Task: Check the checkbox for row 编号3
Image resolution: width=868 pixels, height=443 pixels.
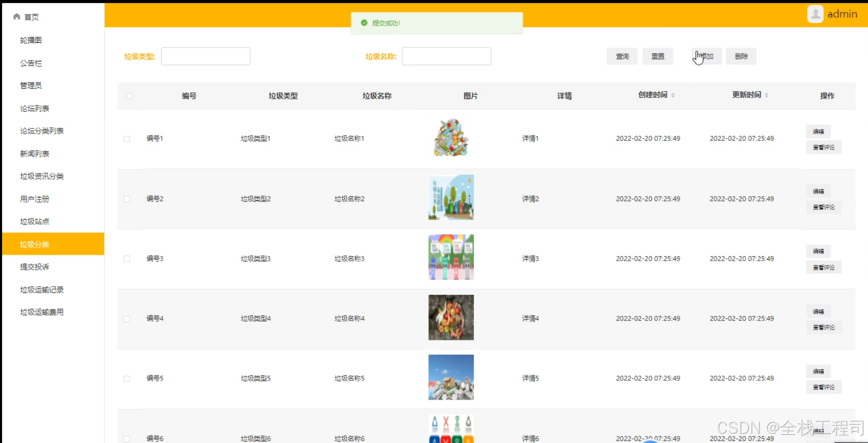Action: tap(127, 259)
